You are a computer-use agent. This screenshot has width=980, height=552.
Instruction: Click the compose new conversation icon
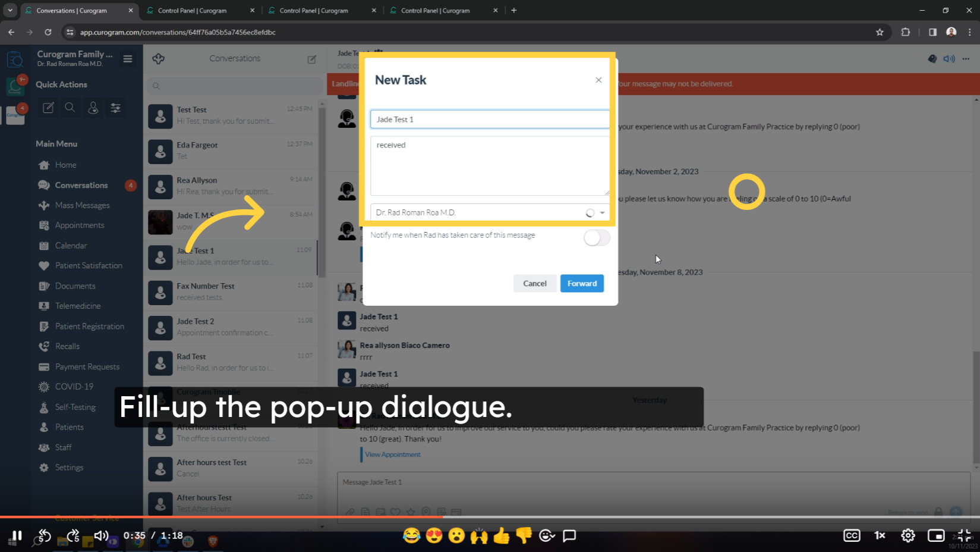pos(311,59)
